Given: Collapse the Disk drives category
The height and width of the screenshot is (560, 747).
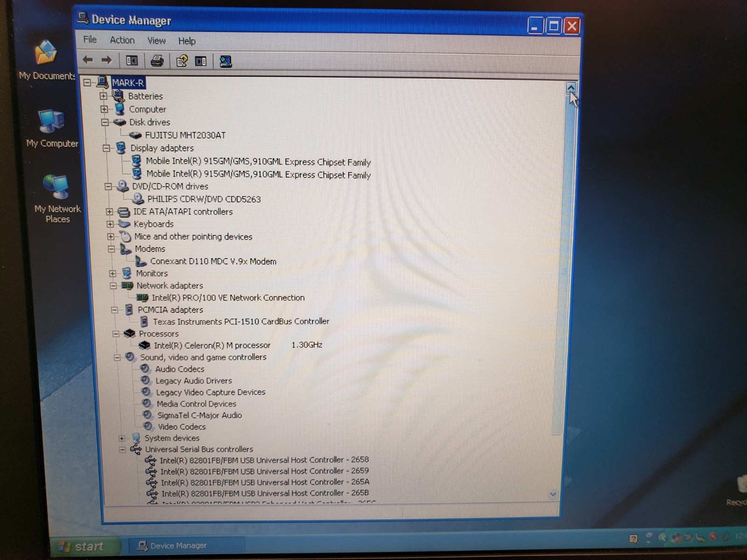Looking at the screenshot, I should click(x=105, y=122).
